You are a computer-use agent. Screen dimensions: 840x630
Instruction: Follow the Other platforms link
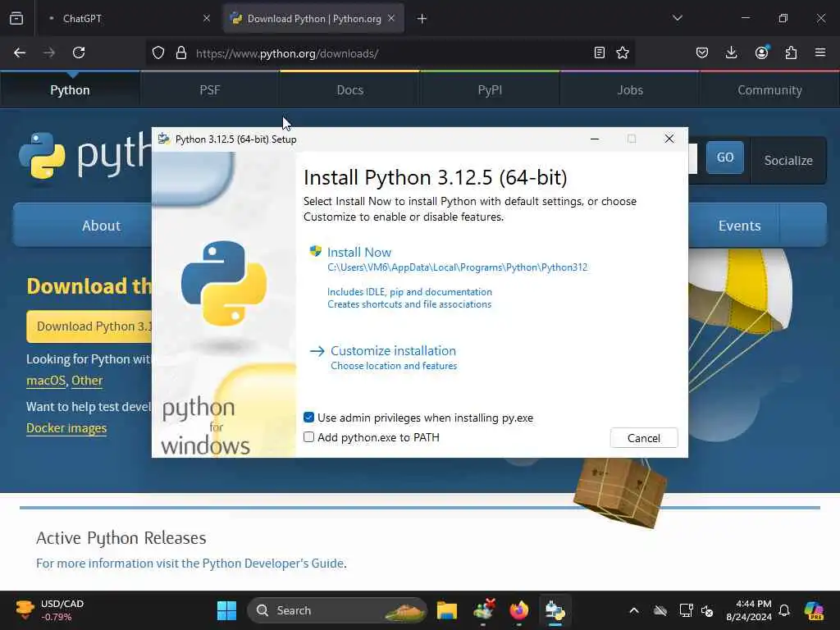click(87, 381)
